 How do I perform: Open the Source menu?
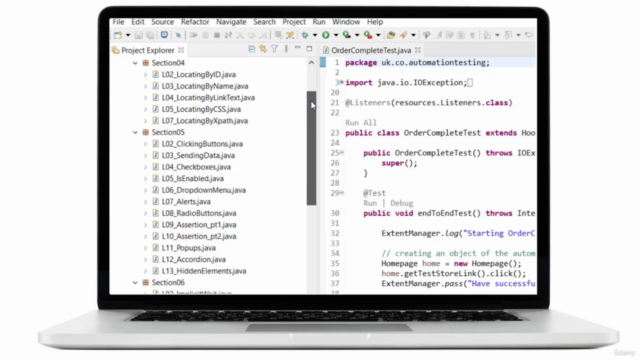point(162,22)
